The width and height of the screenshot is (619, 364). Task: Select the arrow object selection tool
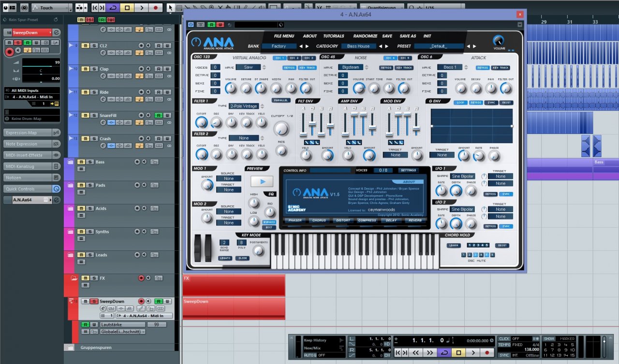(170, 8)
